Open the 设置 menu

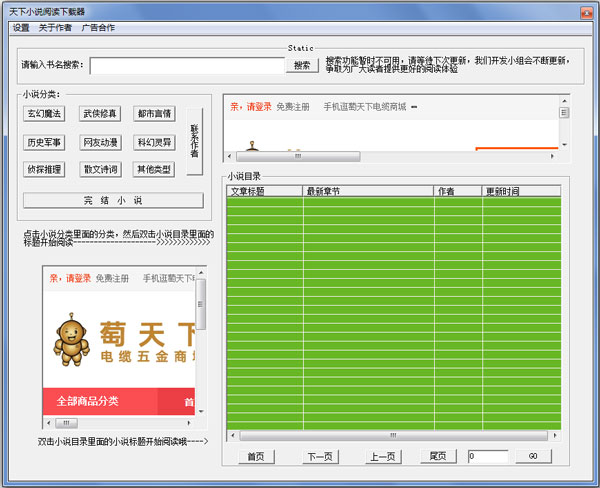[x=21, y=27]
